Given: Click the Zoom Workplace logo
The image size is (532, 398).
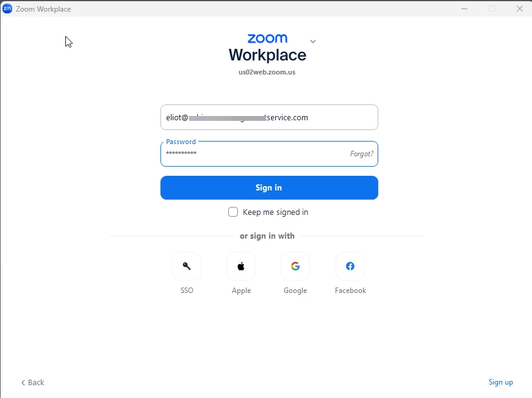Looking at the screenshot, I should click(x=267, y=48).
